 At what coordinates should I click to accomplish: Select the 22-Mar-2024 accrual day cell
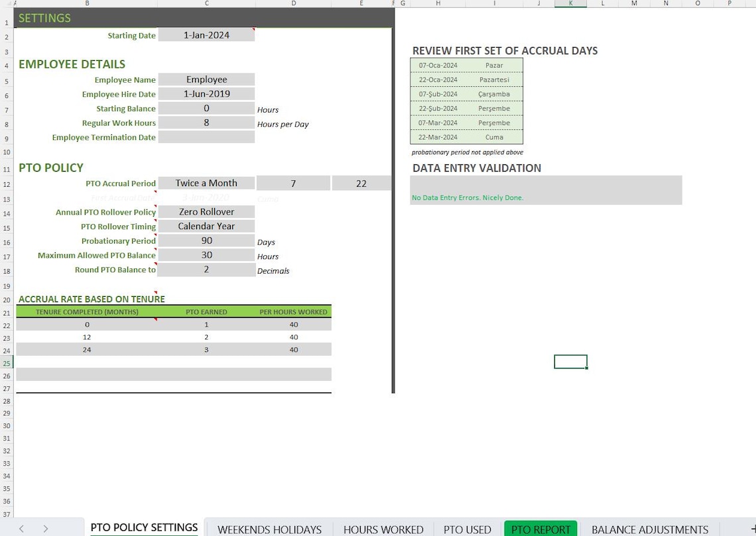(x=438, y=137)
